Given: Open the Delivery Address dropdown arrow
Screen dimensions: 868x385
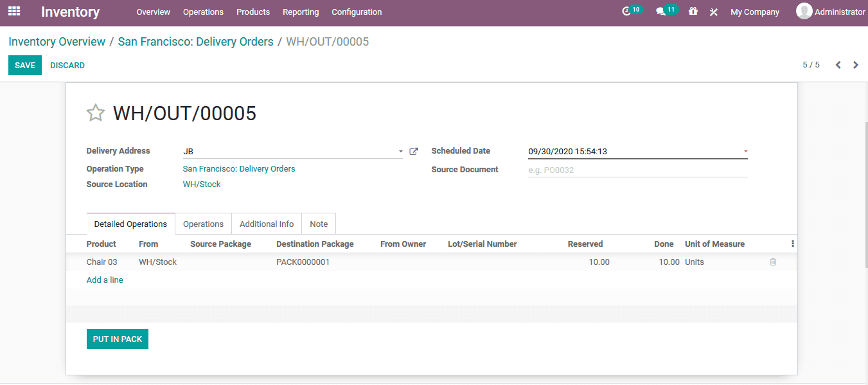Looking at the screenshot, I should 400,152.
